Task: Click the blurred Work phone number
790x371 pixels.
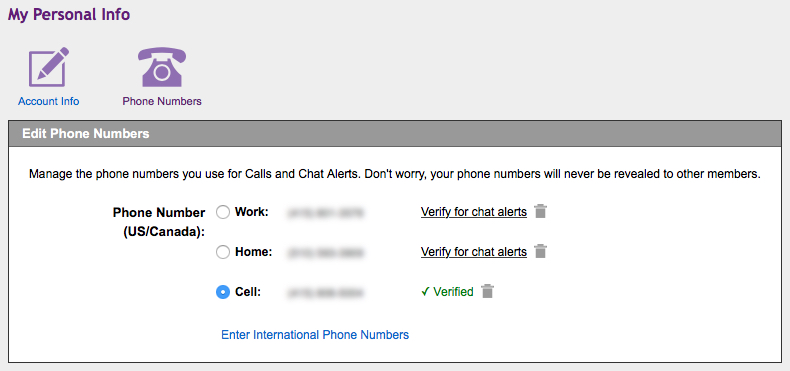Action: click(325, 212)
